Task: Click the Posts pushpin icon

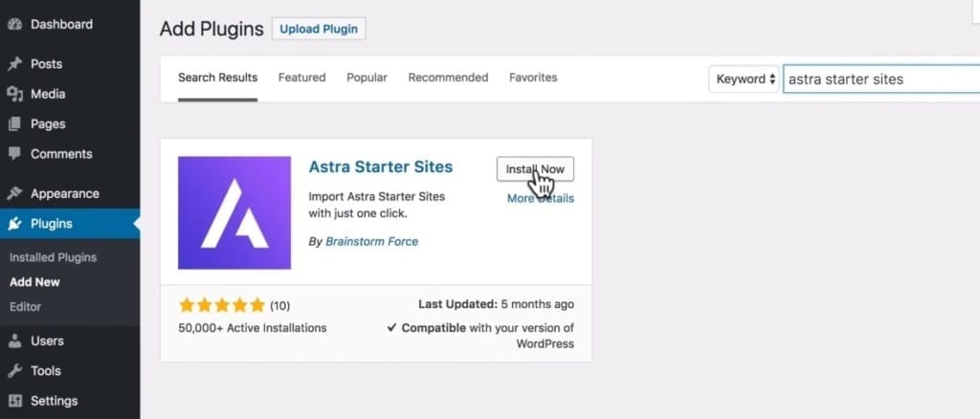Action: [x=15, y=64]
